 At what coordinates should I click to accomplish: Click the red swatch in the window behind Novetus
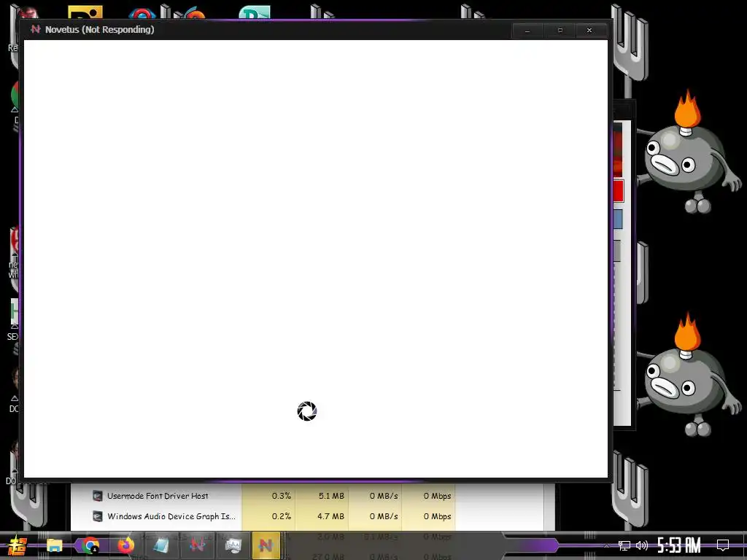(619, 191)
